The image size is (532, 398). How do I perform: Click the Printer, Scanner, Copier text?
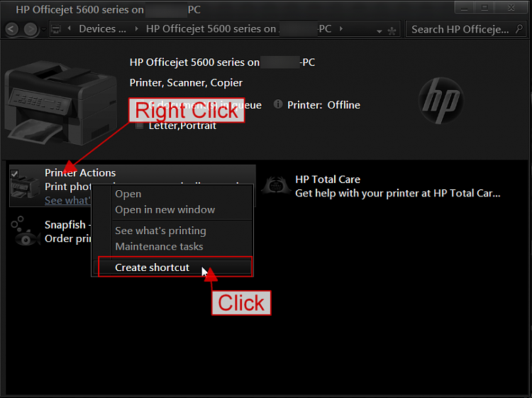(x=186, y=83)
